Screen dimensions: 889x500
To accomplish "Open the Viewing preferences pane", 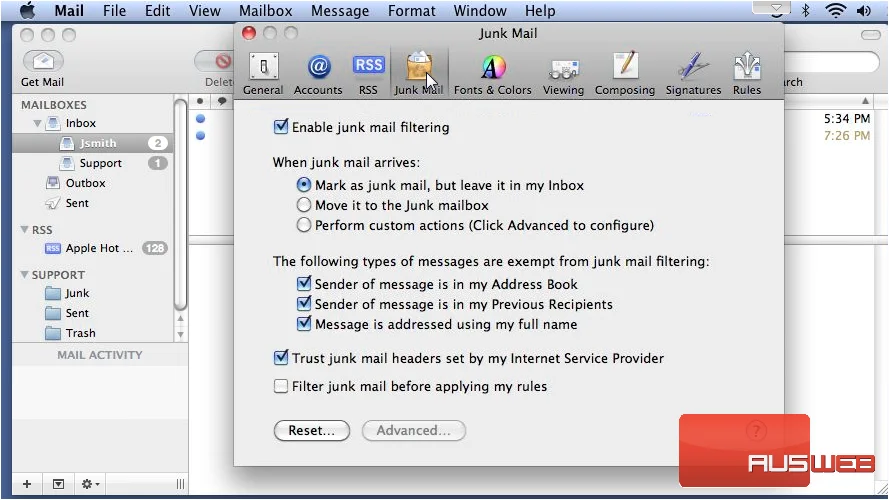I will 563,74.
